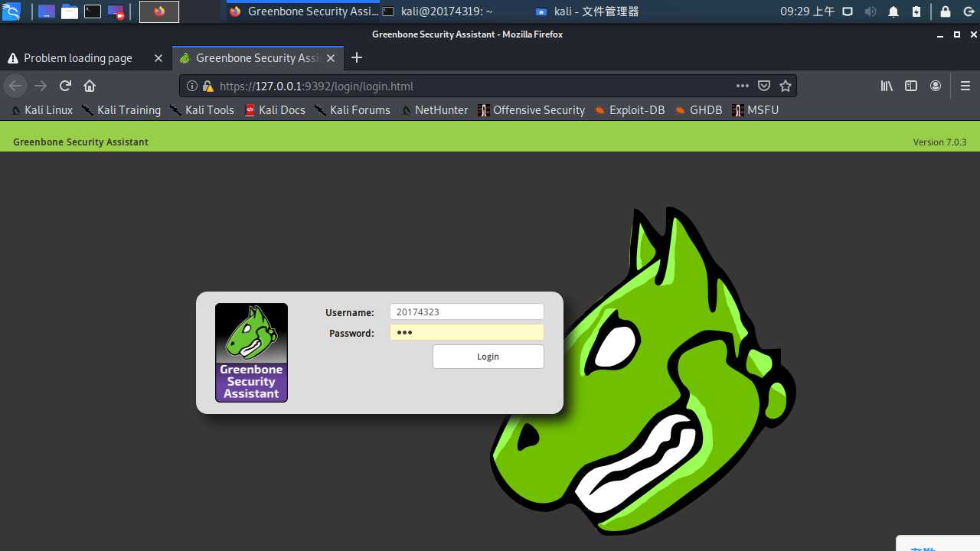
Task: Open a new tab with plus button
Action: pos(356,58)
